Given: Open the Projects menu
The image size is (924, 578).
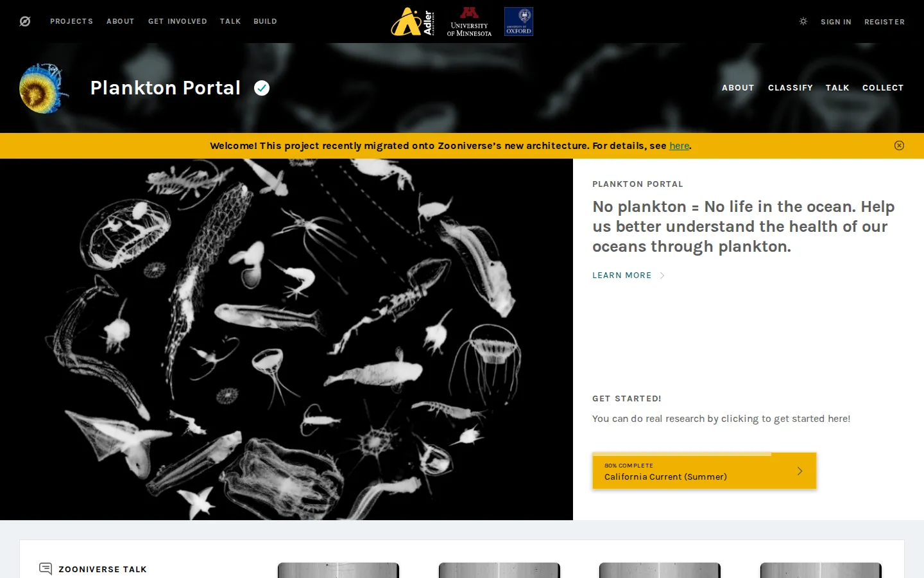Looking at the screenshot, I should click(72, 21).
